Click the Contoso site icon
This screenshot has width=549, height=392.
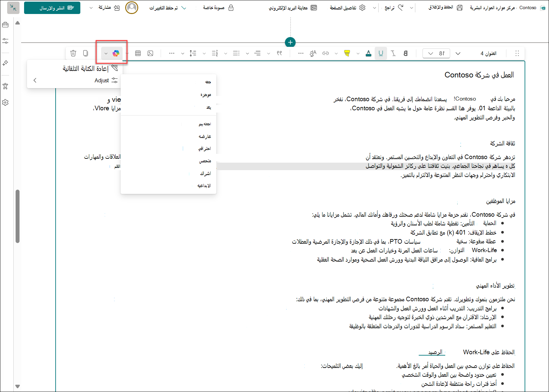542,8
